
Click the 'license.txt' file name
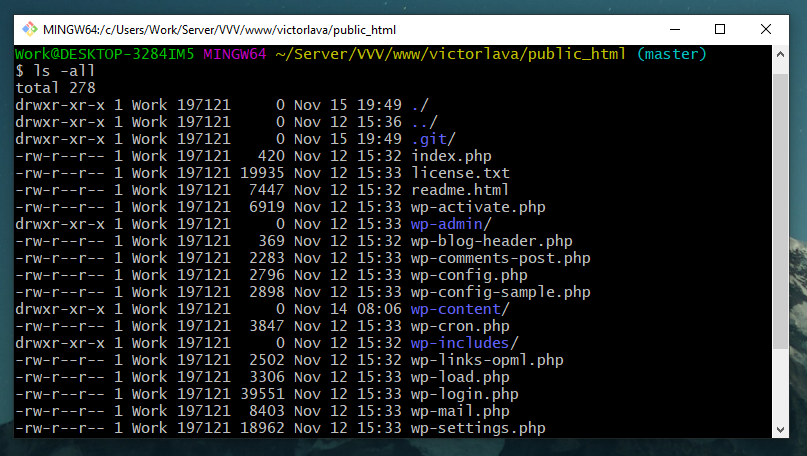point(460,173)
